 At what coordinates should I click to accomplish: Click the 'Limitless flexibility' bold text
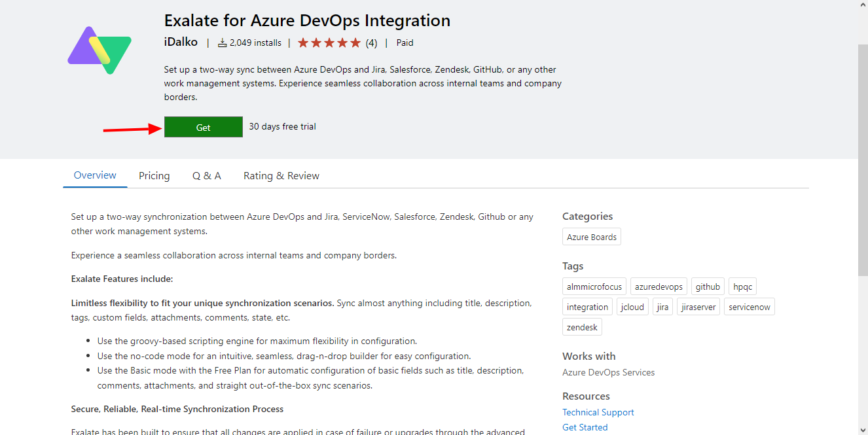203,304
